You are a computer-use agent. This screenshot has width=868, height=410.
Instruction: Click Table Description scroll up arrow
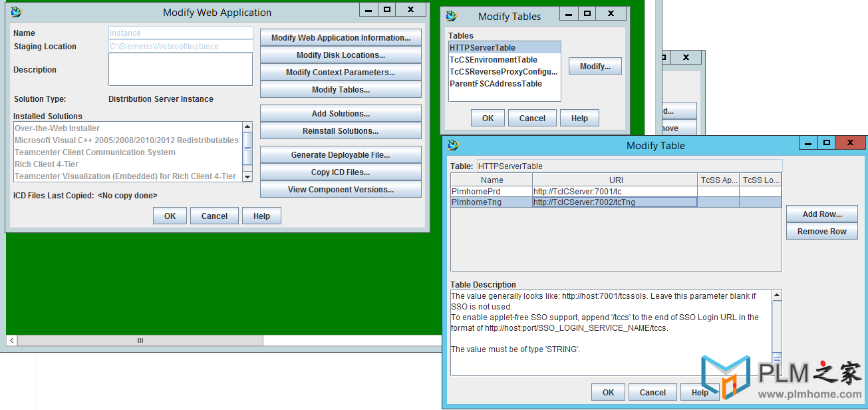[777, 295]
